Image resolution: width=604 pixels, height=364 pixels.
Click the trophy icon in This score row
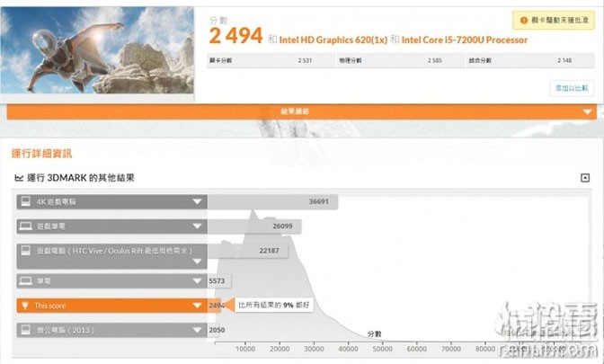coord(25,306)
